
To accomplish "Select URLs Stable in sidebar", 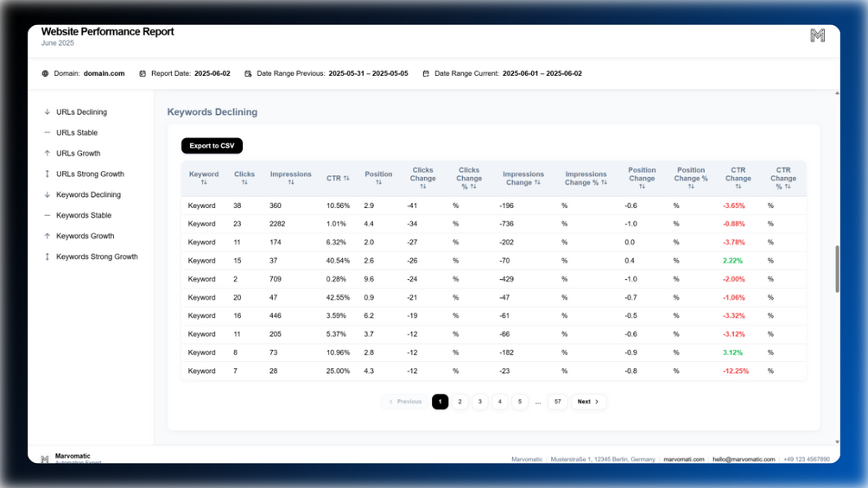I will tap(77, 133).
